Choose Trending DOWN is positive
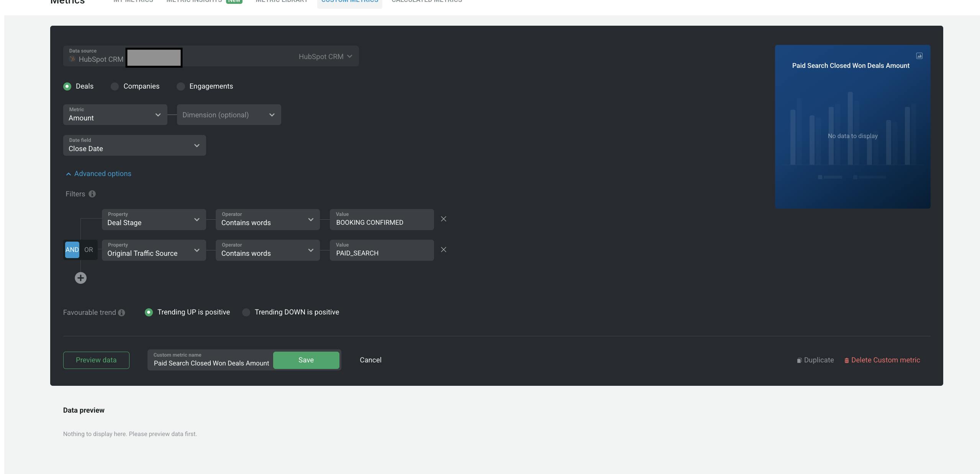Viewport: 980px width, 474px height. (x=246, y=313)
